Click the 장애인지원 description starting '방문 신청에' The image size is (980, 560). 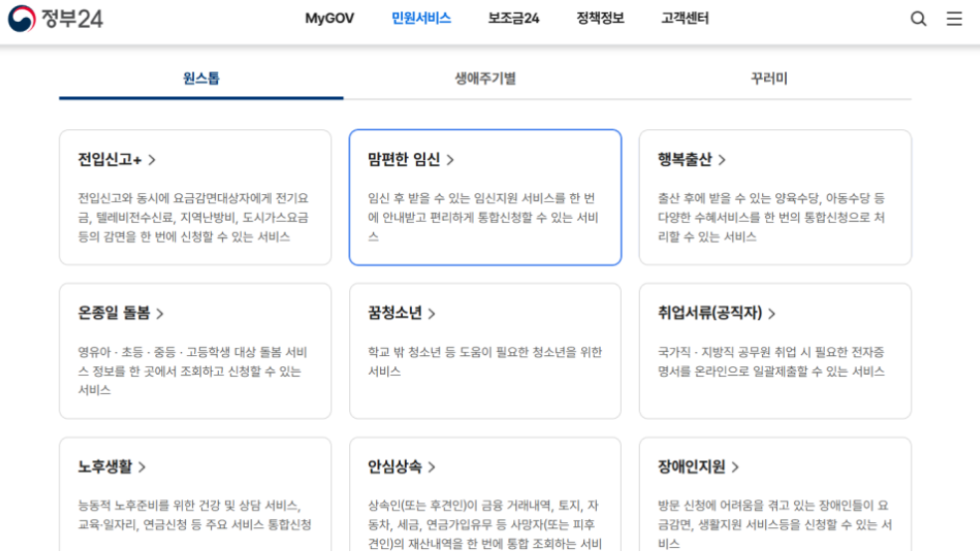775,524
